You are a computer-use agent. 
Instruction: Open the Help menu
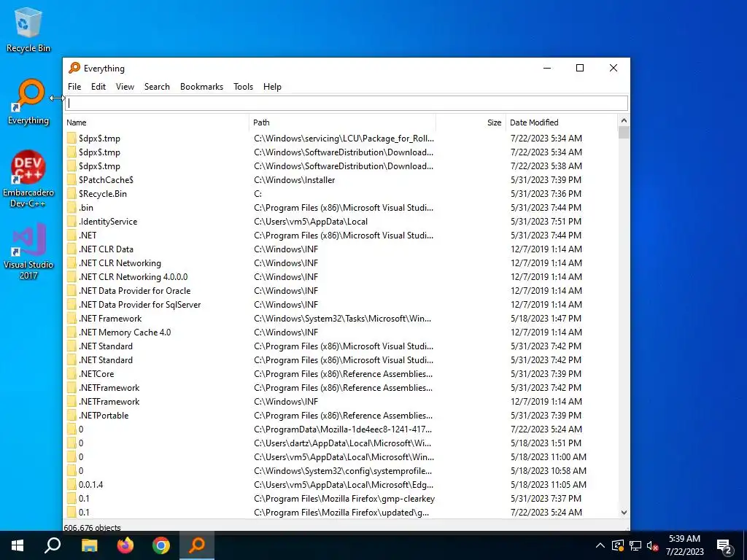coord(272,87)
